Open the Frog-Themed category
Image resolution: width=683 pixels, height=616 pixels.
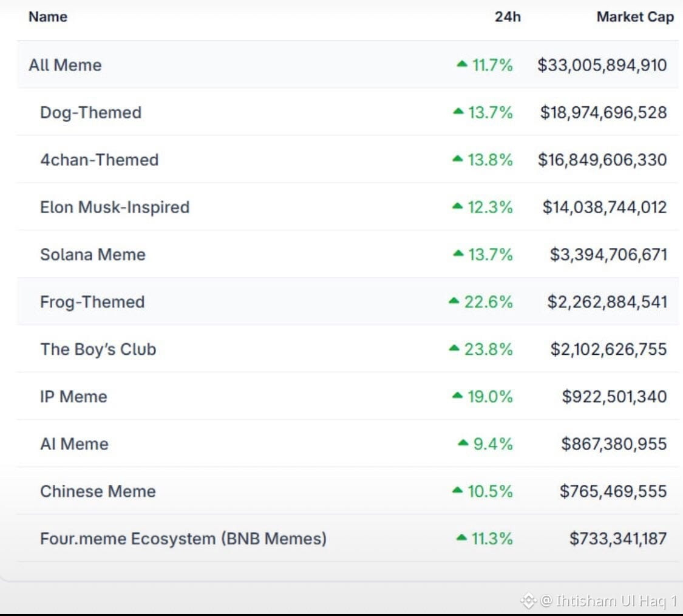pyautogui.click(x=92, y=302)
